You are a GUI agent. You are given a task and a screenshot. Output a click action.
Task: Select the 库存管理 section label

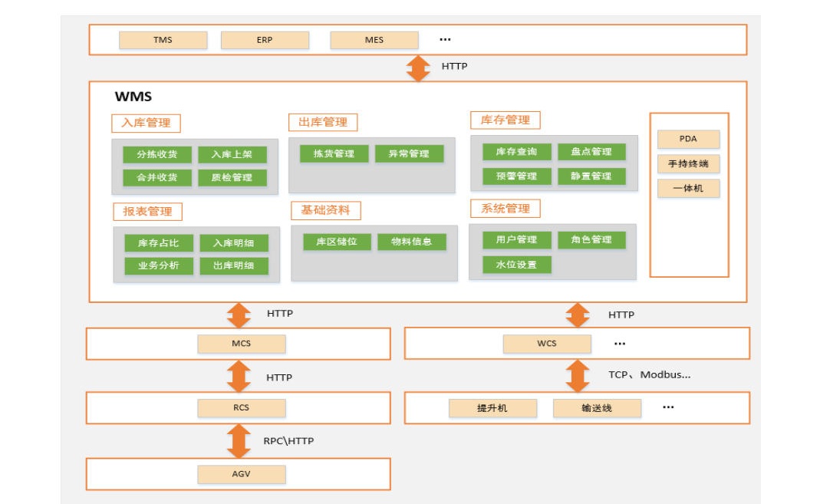click(x=505, y=120)
